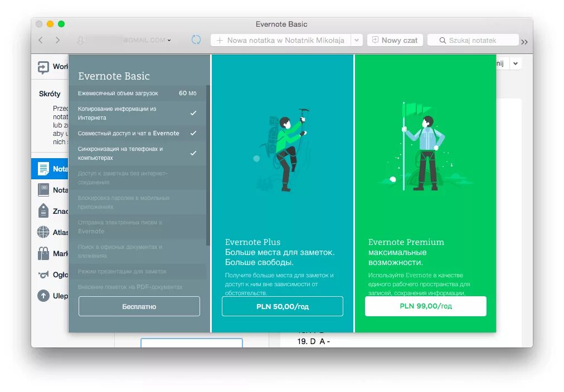This screenshot has height=392, width=564.
Task: Choose the free Бесплатно plan button
Action: [x=139, y=306]
